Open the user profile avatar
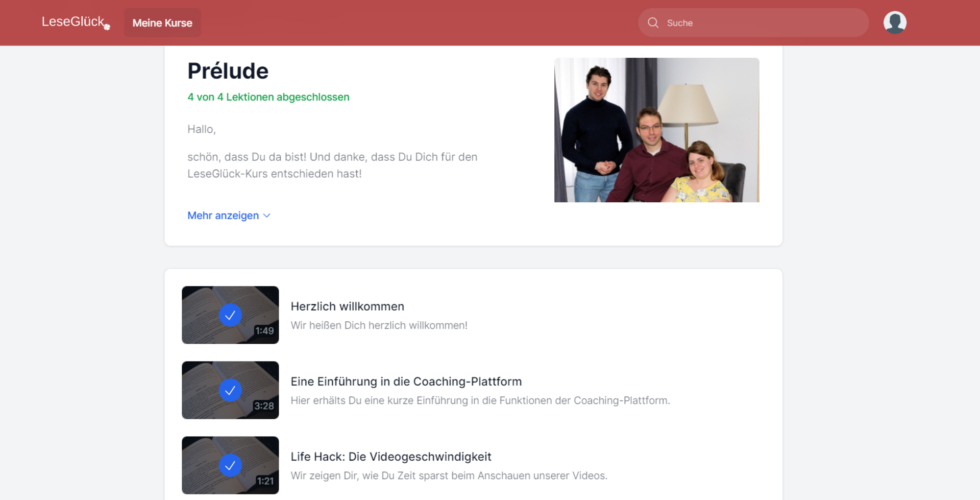 click(x=895, y=22)
